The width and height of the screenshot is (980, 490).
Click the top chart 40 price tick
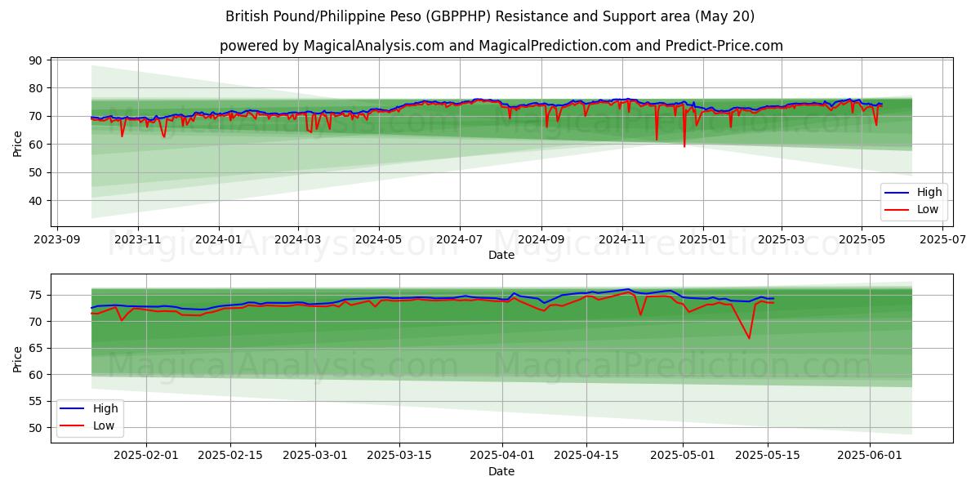coord(38,201)
